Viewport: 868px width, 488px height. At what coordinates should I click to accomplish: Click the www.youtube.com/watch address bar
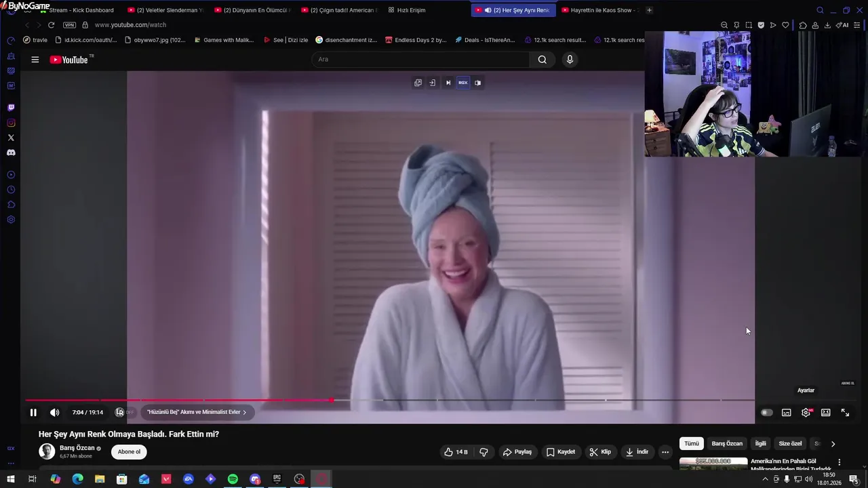(130, 25)
